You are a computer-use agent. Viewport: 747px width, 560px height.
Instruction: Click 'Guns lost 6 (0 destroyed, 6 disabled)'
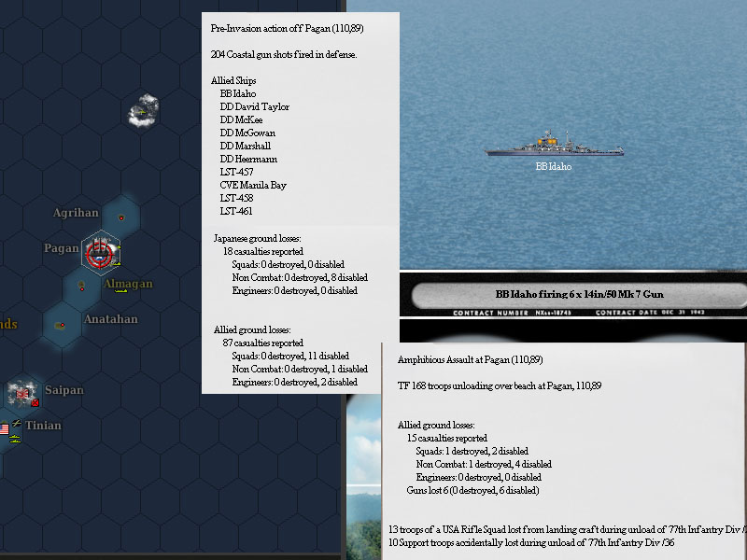(x=473, y=491)
